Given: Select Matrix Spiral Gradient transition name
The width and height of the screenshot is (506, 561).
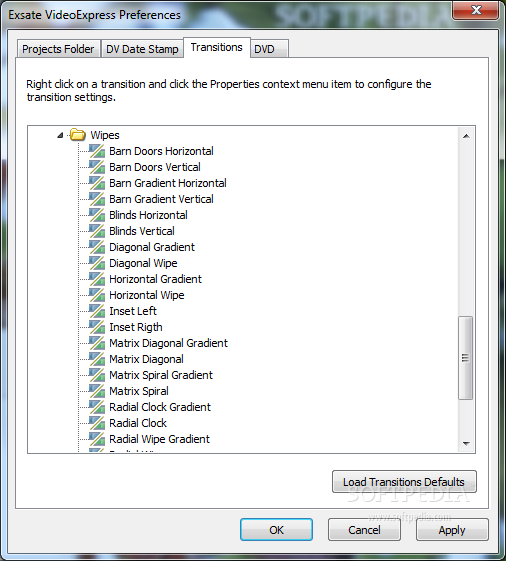Looking at the screenshot, I should point(161,375).
